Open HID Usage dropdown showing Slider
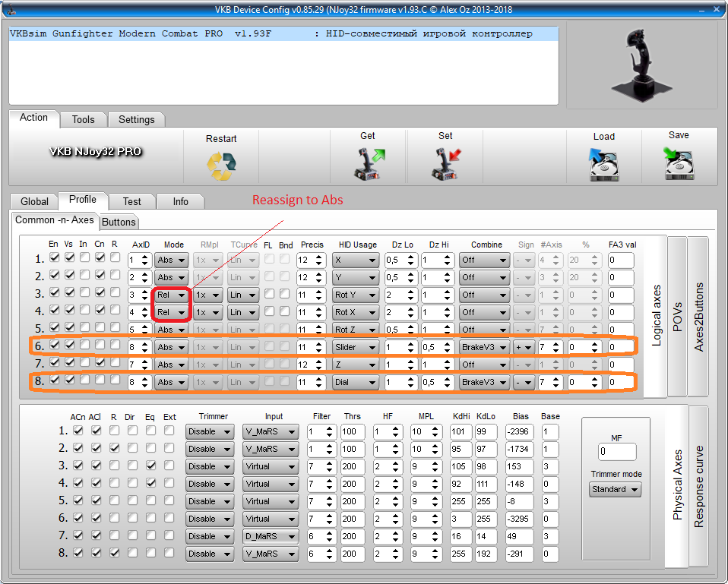This screenshot has width=728, height=584. (356, 347)
